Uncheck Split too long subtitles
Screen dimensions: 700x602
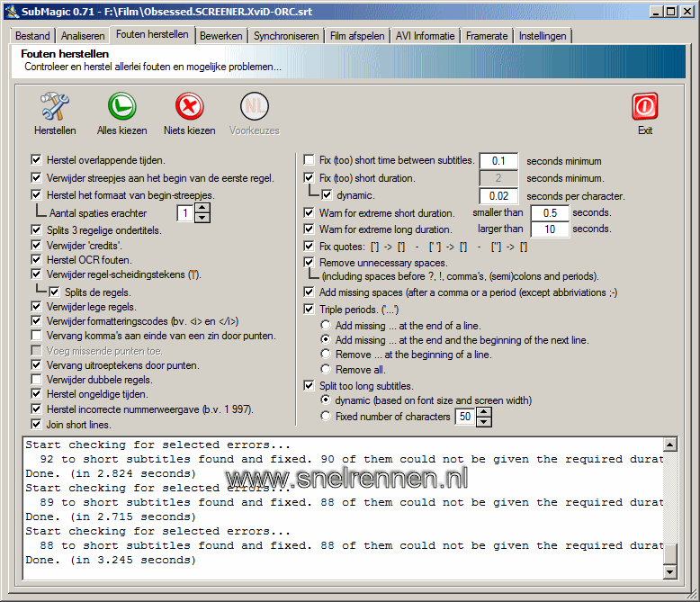tap(309, 385)
